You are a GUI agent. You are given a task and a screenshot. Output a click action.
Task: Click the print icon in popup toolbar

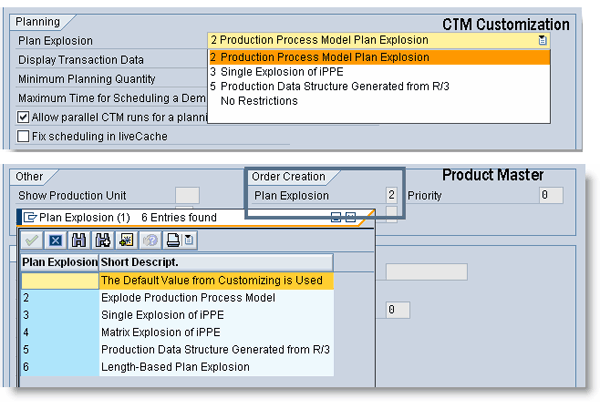tap(173, 240)
